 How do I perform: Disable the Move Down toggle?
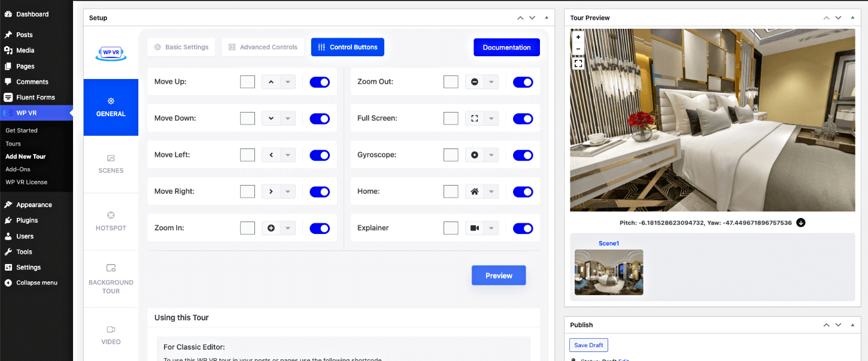(320, 119)
